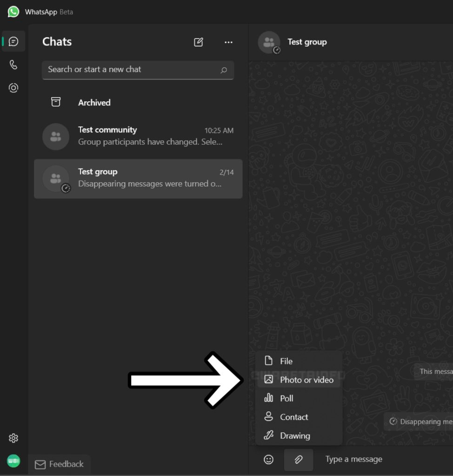
Task: Choose Contact from attachment menu
Action: (x=299, y=417)
